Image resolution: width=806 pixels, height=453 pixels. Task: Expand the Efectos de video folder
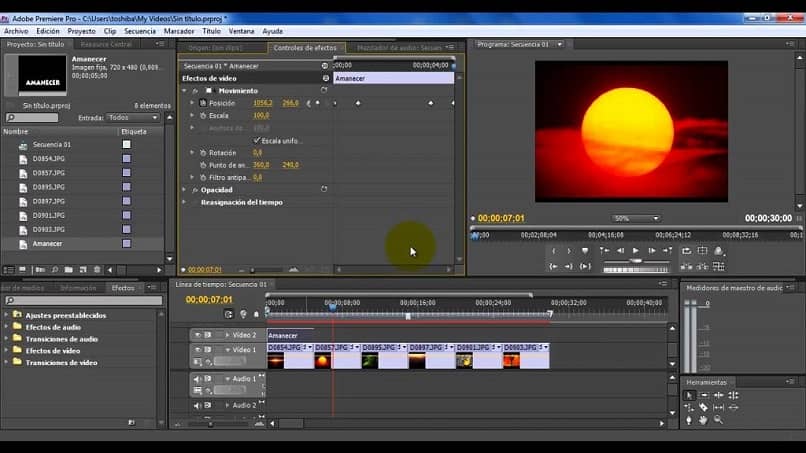pyautogui.click(x=7, y=351)
